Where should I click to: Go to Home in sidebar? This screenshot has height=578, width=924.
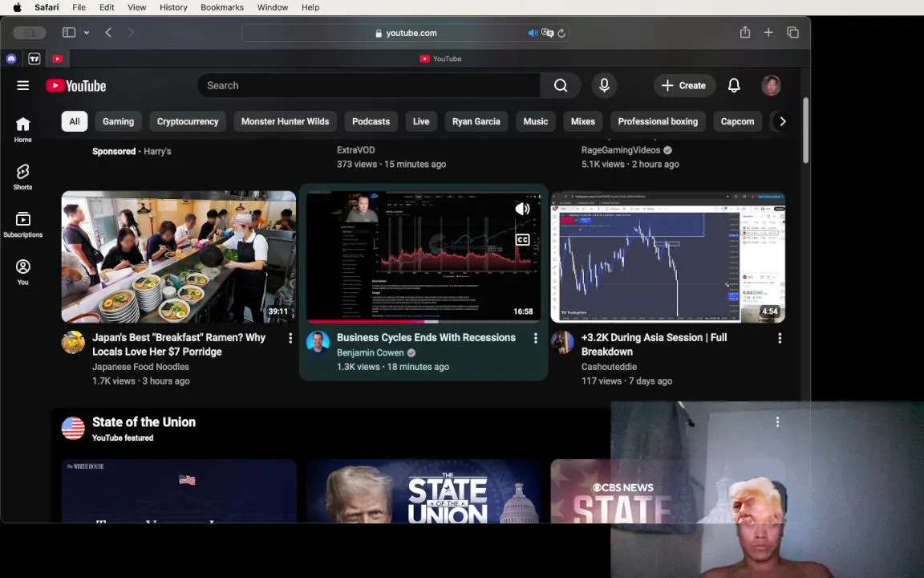(x=23, y=130)
